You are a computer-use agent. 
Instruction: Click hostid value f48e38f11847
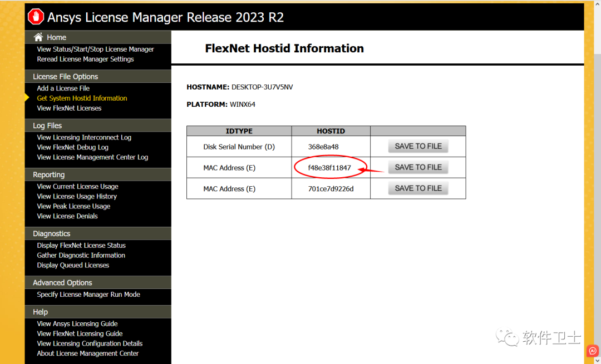[x=329, y=168]
